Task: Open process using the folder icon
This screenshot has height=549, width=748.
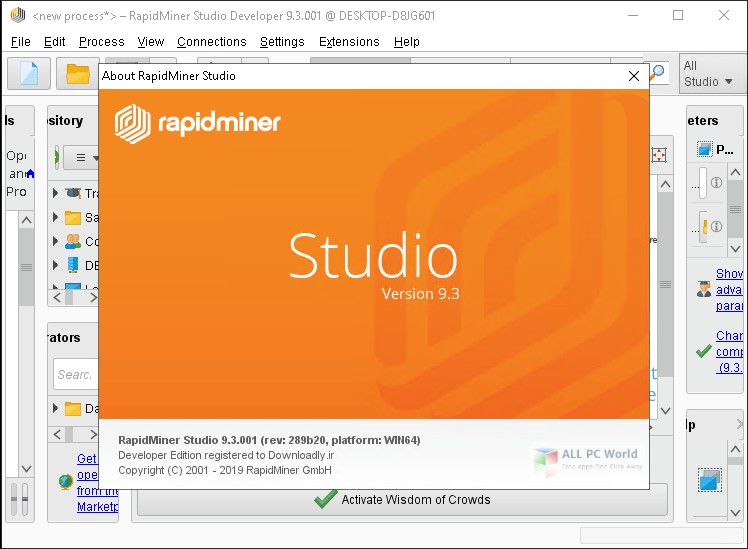Action: (78, 74)
